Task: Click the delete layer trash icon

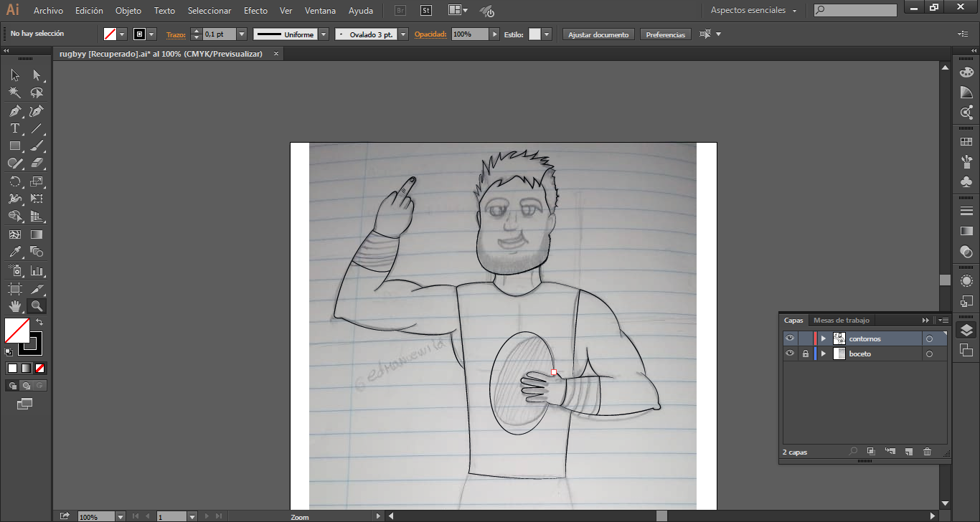Action: [927, 452]
